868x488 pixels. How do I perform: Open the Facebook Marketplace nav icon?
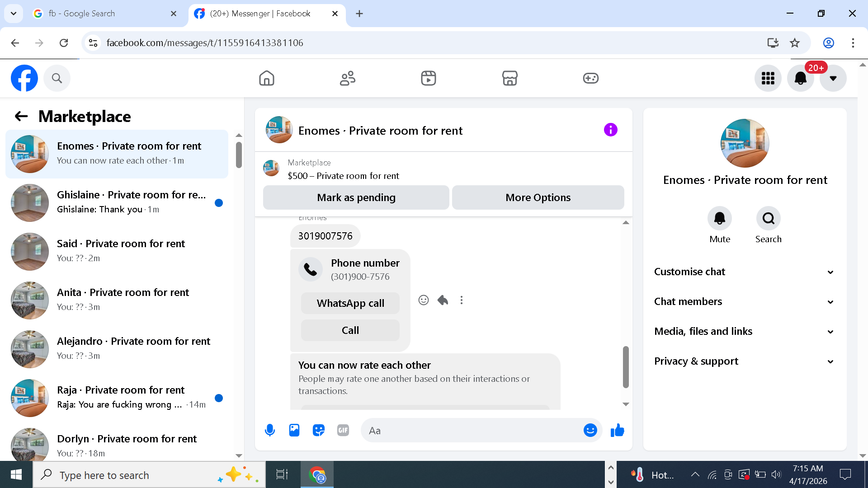point(509,78)
